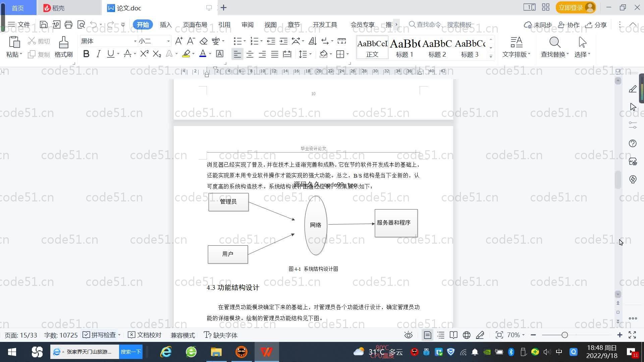644x362 pixels.
Task: Apply superscript formatting
Action: pos(144,54)
